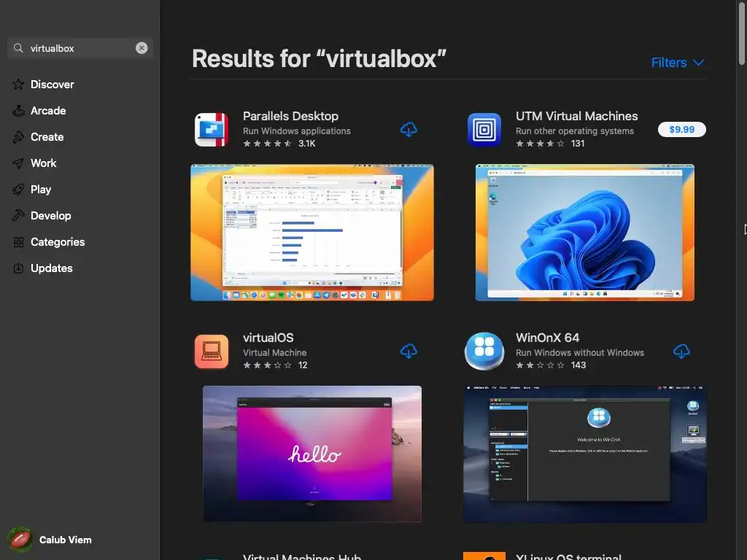
Task: Open the WinOnX 64 screenshot preview
Action: coord(585,454)
